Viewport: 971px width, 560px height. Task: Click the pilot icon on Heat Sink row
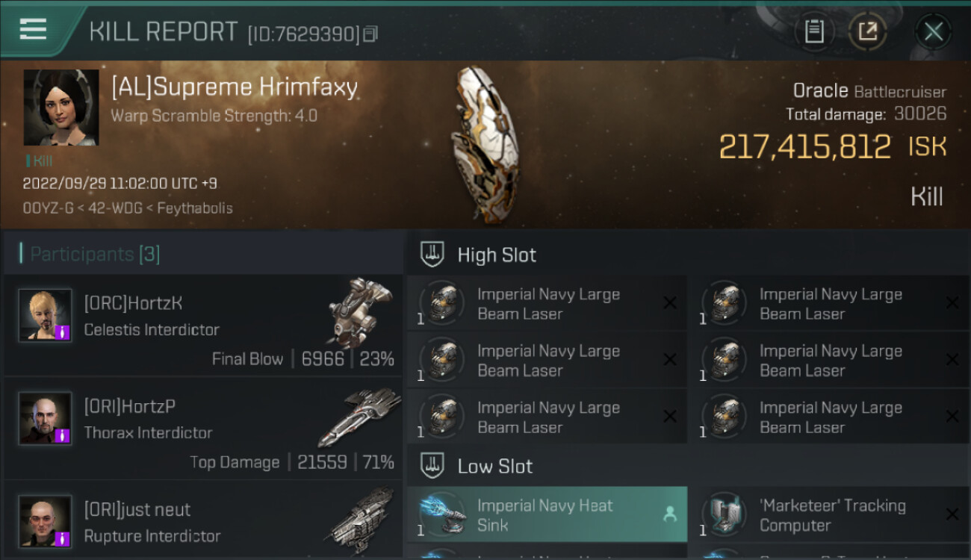(x=669, y=514)
